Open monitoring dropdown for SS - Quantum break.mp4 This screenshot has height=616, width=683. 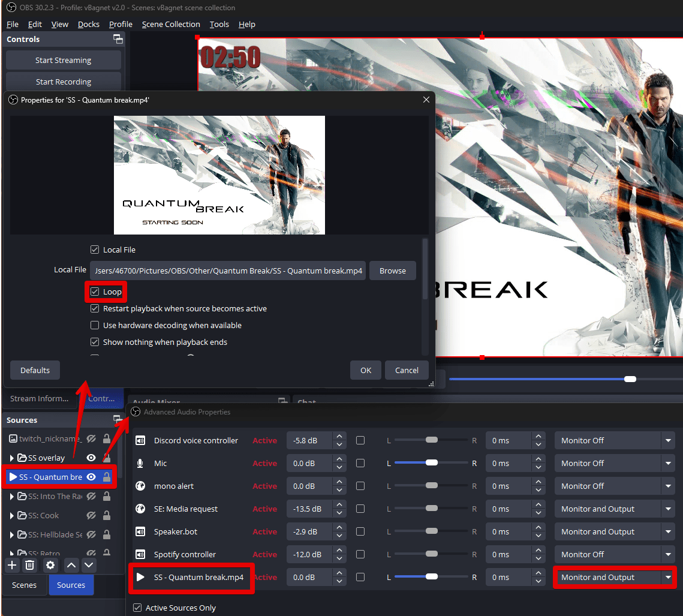point(615,577)
